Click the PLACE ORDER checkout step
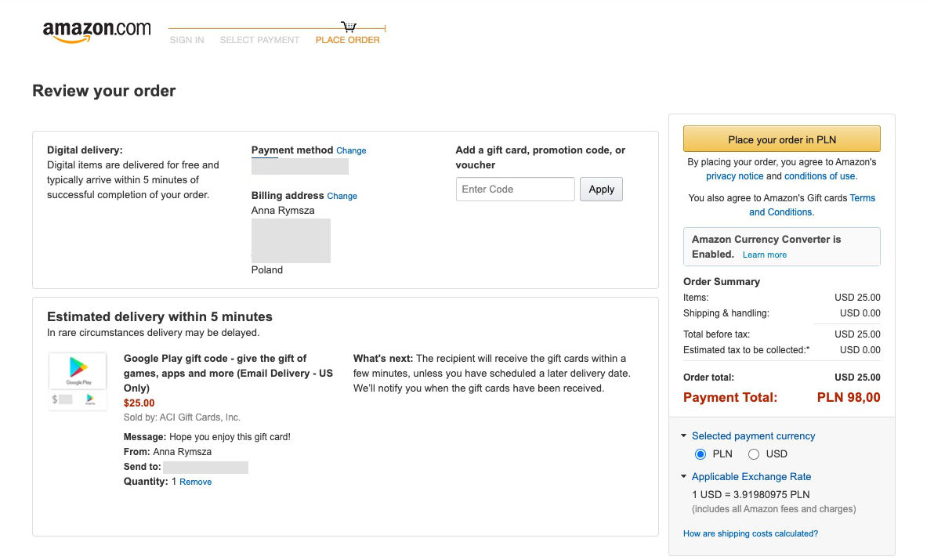The image size is (934, 560). (347, 40)
